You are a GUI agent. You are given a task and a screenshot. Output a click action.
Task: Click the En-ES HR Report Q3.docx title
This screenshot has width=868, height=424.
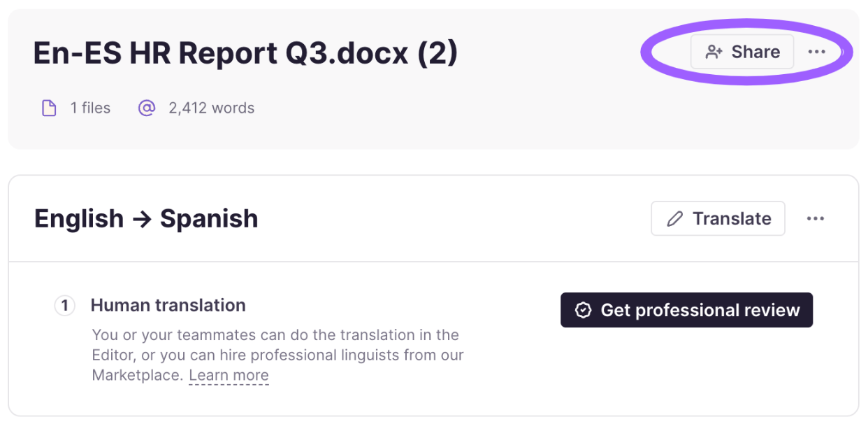[245, 52]
